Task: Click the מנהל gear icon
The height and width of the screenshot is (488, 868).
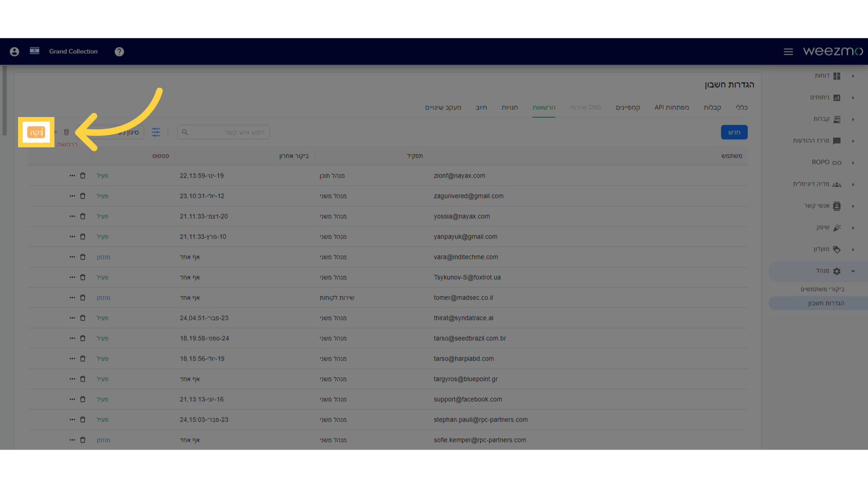Action: coord(837,271)
